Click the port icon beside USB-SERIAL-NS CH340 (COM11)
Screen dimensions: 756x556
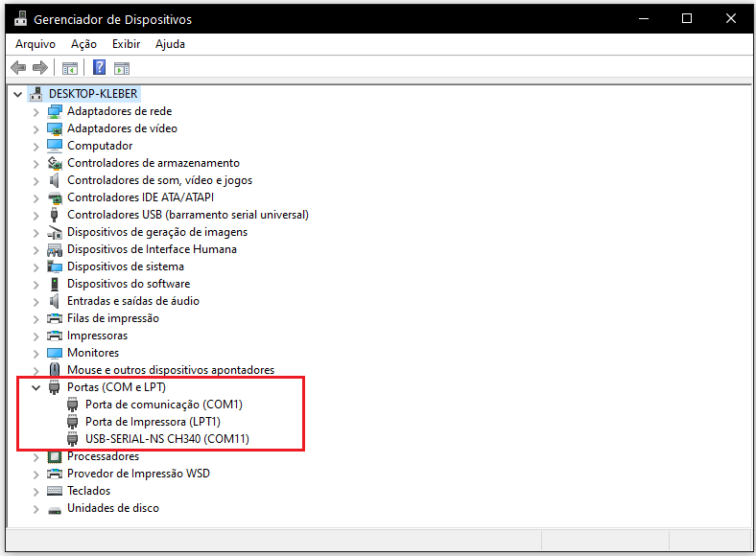73,439
